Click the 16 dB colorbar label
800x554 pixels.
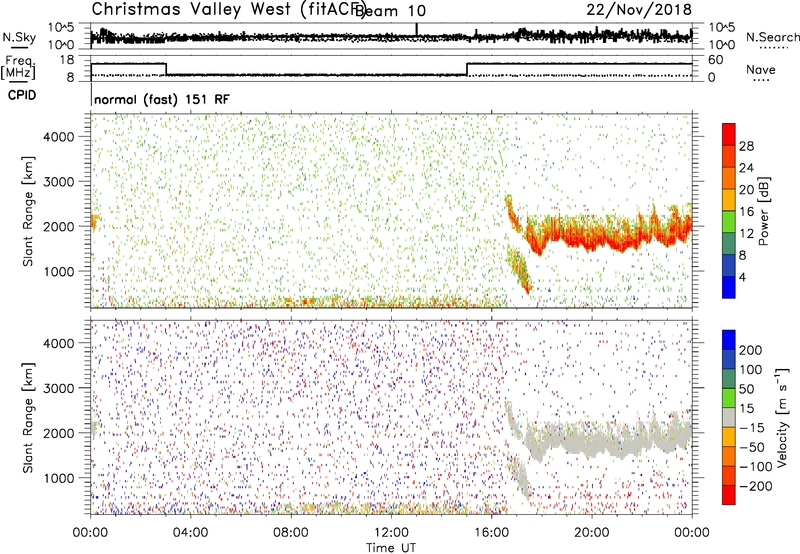(746, 212)
